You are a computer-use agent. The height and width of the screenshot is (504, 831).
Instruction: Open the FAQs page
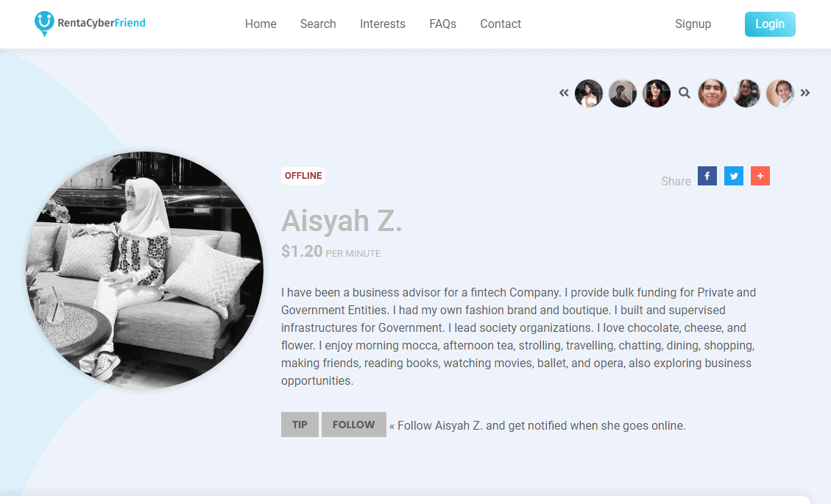coord(442,24)
